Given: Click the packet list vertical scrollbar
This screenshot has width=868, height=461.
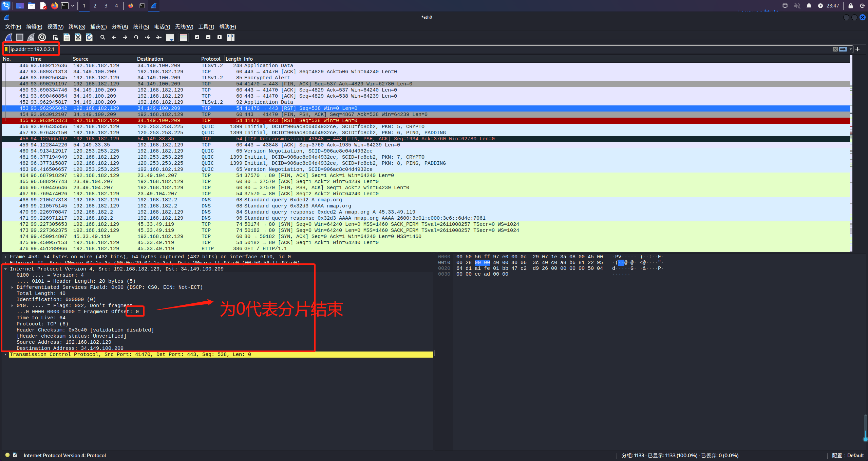Looking at the screenshot, I should [851, 153].
